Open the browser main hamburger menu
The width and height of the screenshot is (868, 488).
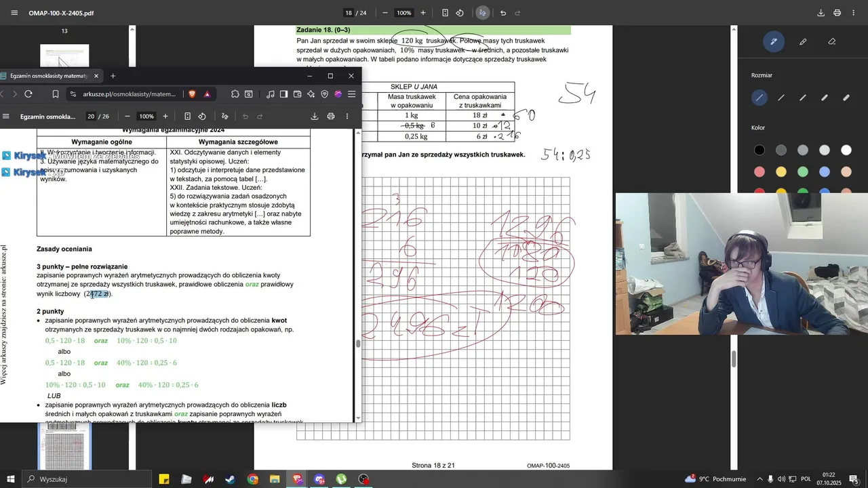click(353, 94)
